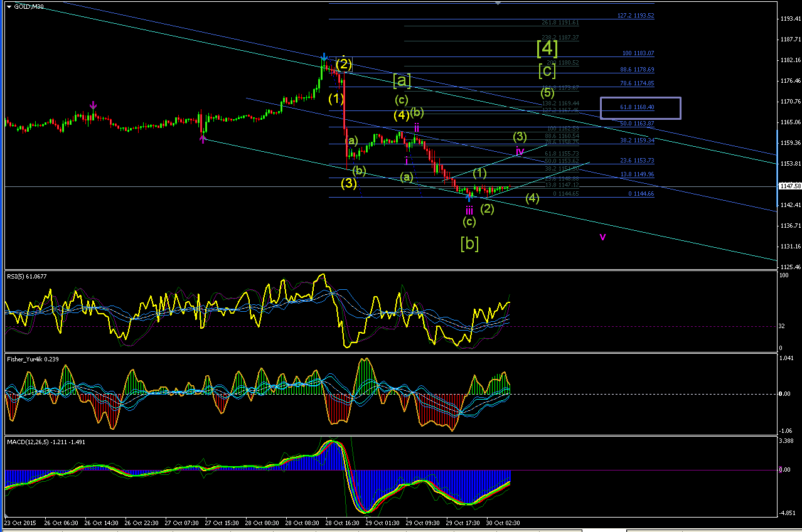The image size is (802, 532).
Task: Select purple up arrow below 27 Oct candle
Action: (203, 140)
